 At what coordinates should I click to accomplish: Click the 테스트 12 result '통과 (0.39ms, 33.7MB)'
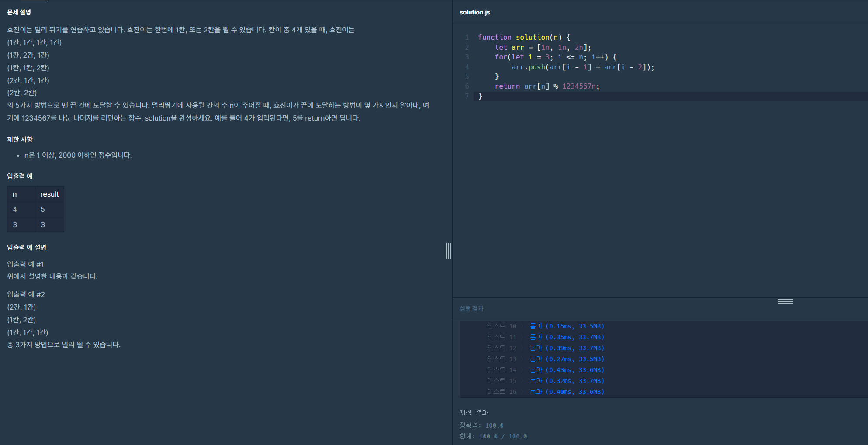[x=567, y=348]
